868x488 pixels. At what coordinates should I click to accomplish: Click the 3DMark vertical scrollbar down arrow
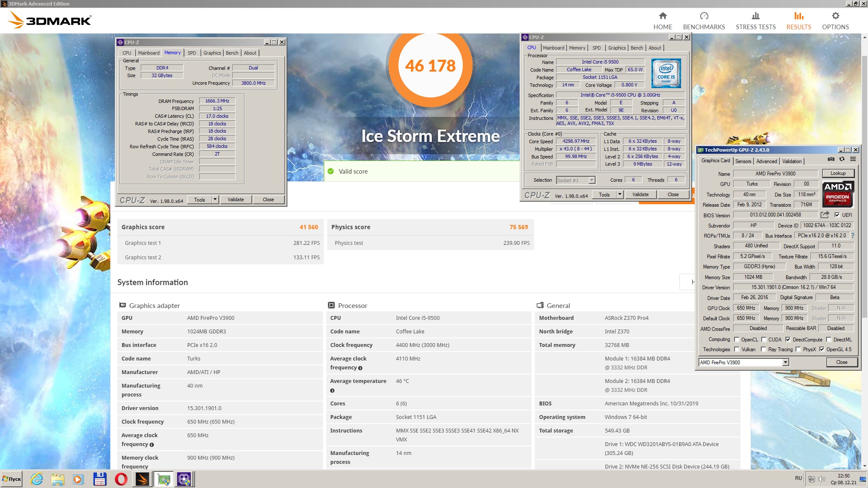(865, 466)
